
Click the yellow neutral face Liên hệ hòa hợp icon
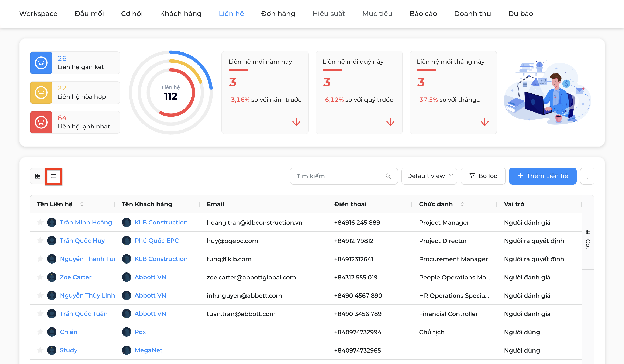pos(41,93)
